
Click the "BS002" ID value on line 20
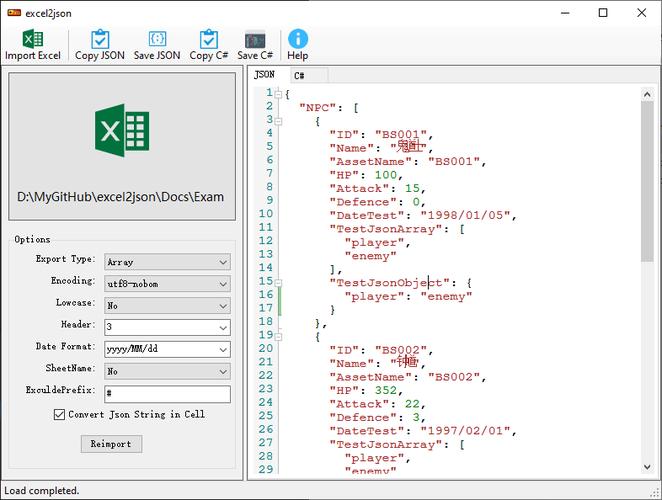pyautogui.click(x=401, y=350)
